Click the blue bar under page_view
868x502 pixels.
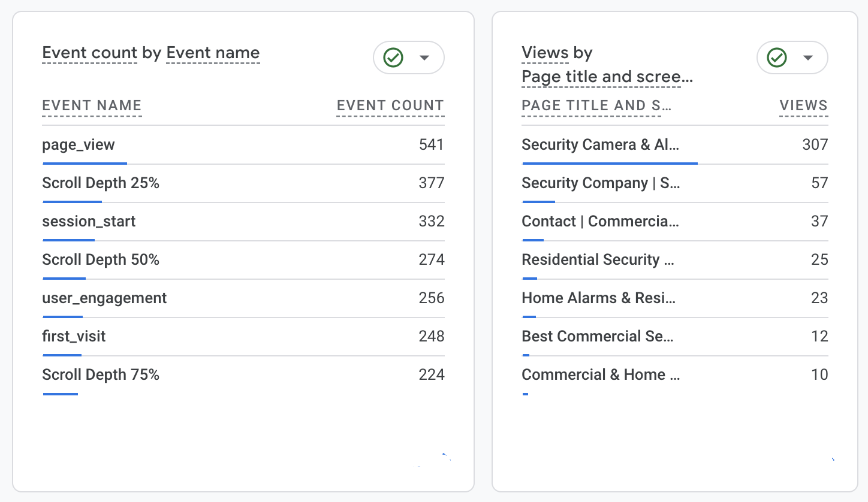coord(85,163)
